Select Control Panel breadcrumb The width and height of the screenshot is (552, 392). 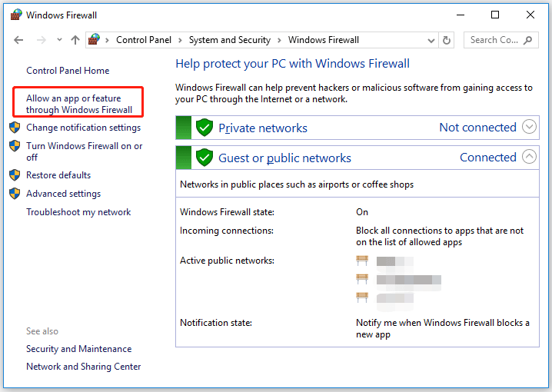tap(144, 40)
